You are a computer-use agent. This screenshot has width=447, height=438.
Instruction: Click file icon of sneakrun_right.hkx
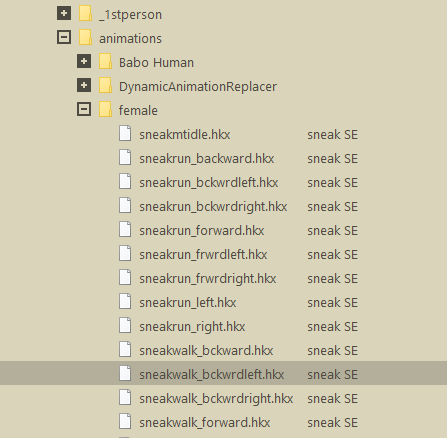click(125, 326)
